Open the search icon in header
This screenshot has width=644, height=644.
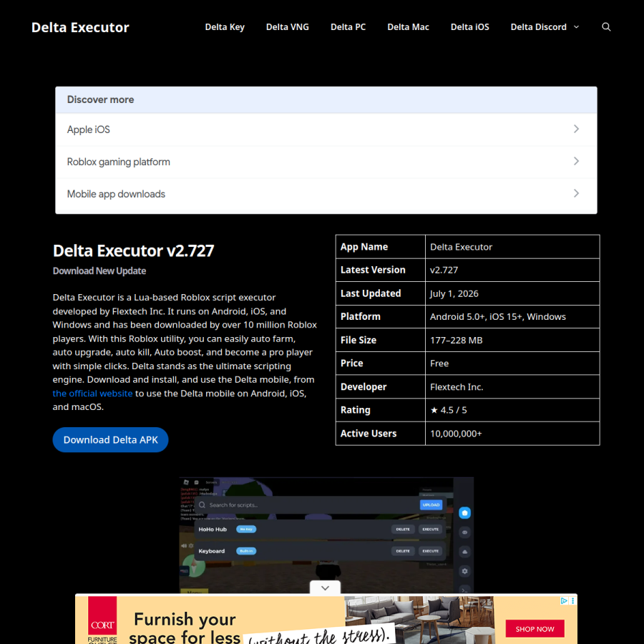click(x=606, y=27)
